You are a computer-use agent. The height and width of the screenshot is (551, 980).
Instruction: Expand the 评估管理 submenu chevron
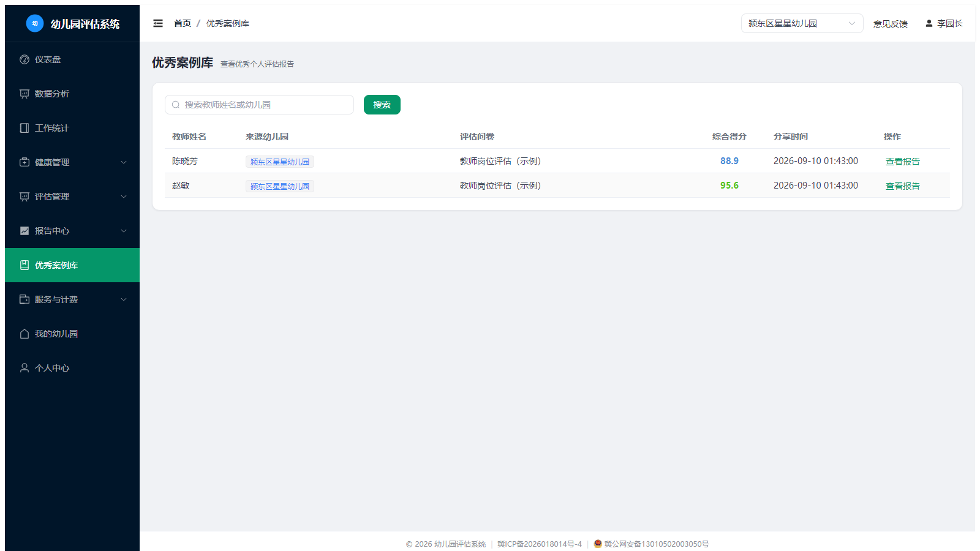[x=124, y=197]
